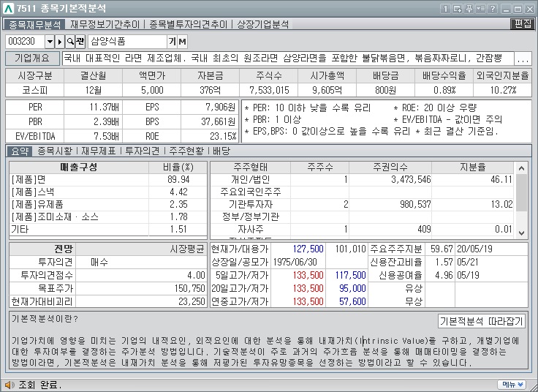Click the [제품]스낵 row
Image resolution: width=538 pixels, height=392 pixels.
tap(108, 192)
